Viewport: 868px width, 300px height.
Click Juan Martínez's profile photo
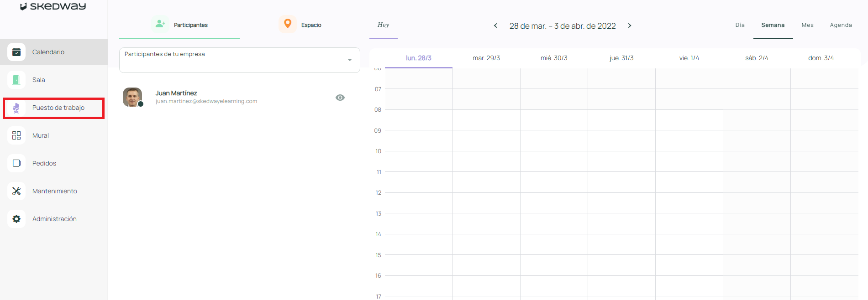[132, 97]
